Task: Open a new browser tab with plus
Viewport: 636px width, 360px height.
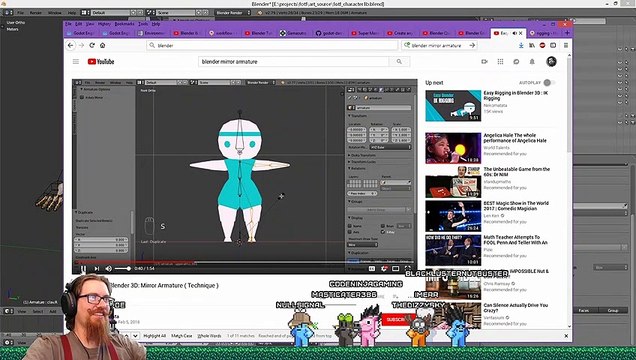Action: click(567, 33)
